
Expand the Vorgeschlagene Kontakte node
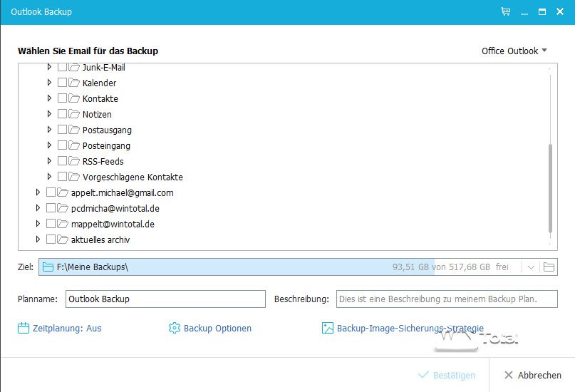point(49,177)
